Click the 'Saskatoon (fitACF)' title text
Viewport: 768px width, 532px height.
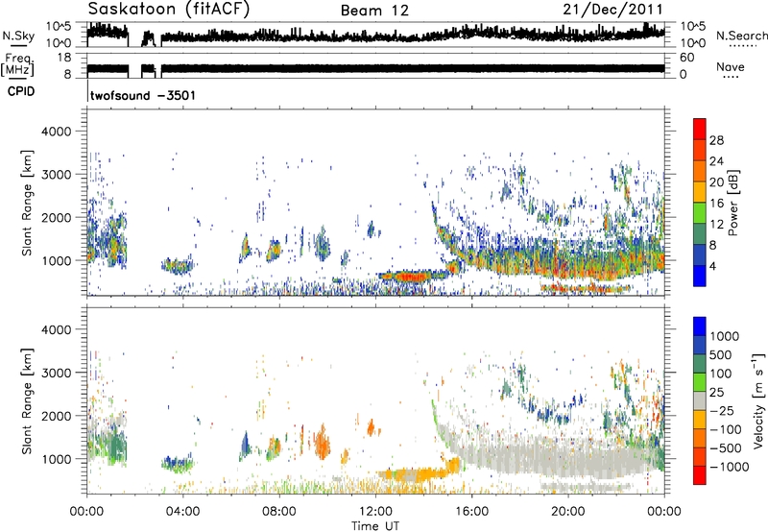[169, 10]
